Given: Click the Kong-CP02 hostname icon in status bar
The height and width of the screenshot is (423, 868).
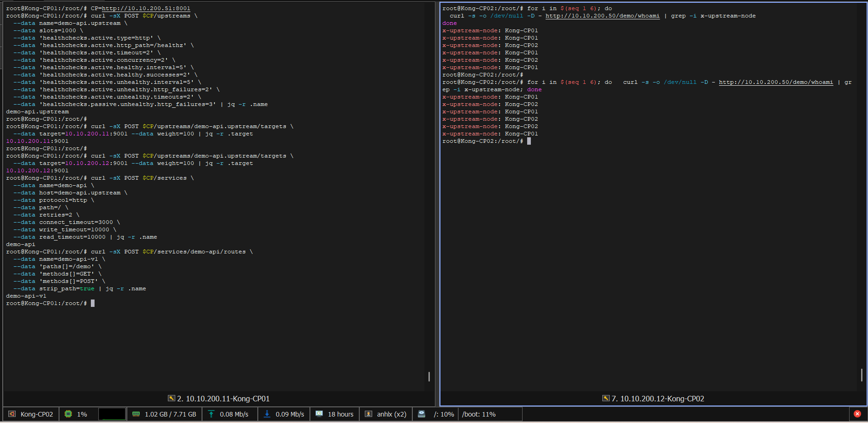Looking at the screenshot, I should pos(12,414).
